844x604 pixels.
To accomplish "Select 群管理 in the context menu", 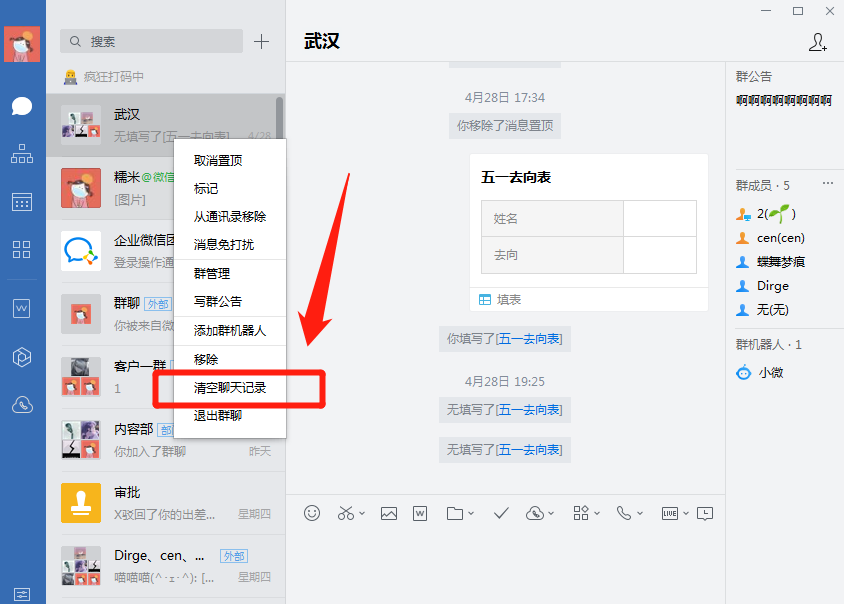I will coord(230,273).
